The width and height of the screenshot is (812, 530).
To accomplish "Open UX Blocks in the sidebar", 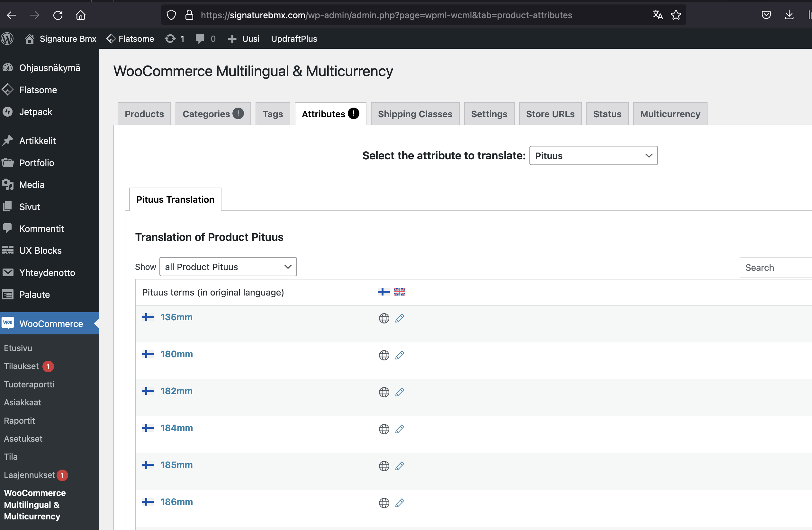I will [50, 251].
